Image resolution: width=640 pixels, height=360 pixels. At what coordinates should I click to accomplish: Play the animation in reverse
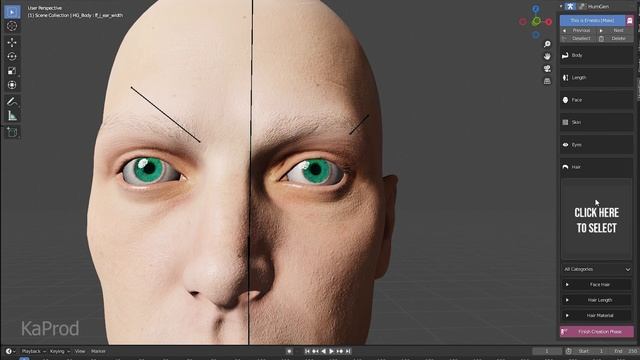coord(323,351)
